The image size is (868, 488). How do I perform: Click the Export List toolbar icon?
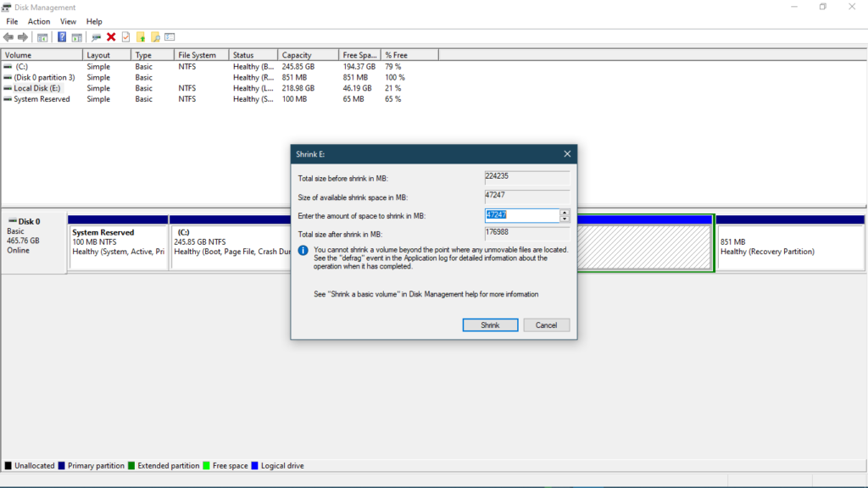point(169,36)
